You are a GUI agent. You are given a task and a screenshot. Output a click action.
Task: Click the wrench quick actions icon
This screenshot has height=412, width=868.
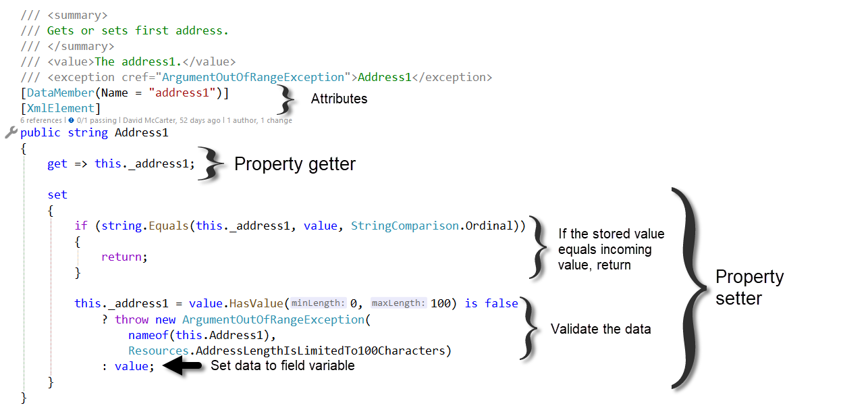(11, 133)
